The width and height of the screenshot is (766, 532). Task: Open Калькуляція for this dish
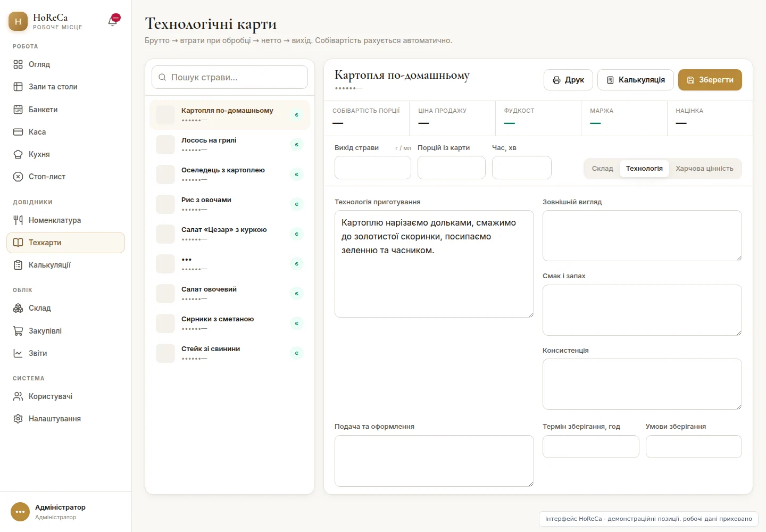tap(636, 80)
